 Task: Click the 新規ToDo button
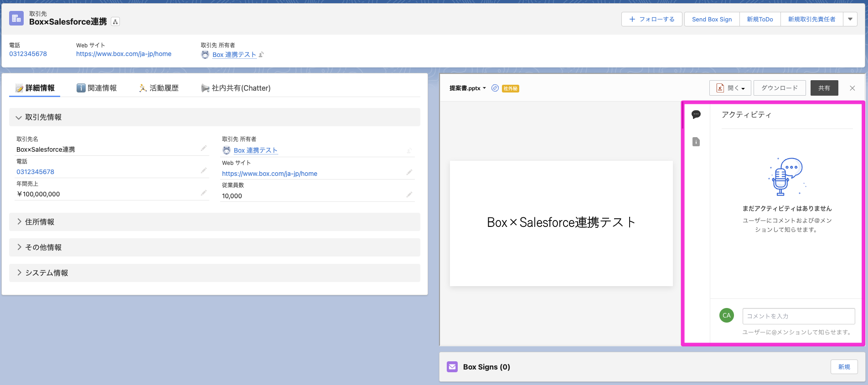(760, 19)
